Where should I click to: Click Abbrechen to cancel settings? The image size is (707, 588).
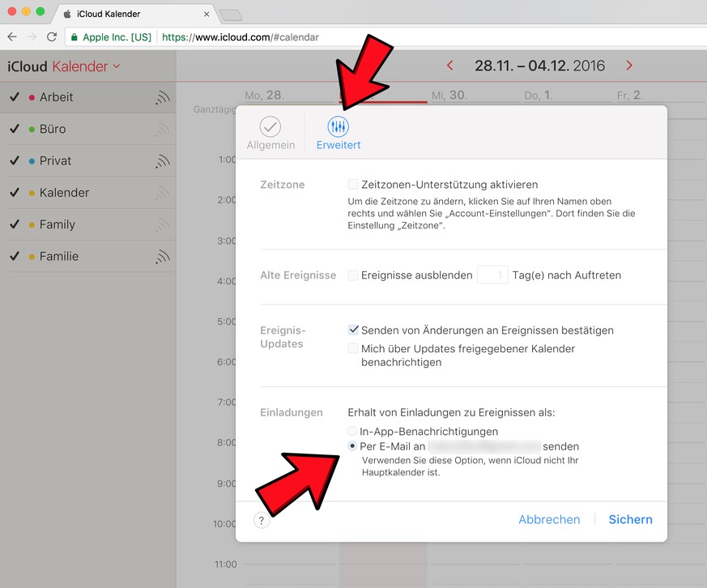549,519
